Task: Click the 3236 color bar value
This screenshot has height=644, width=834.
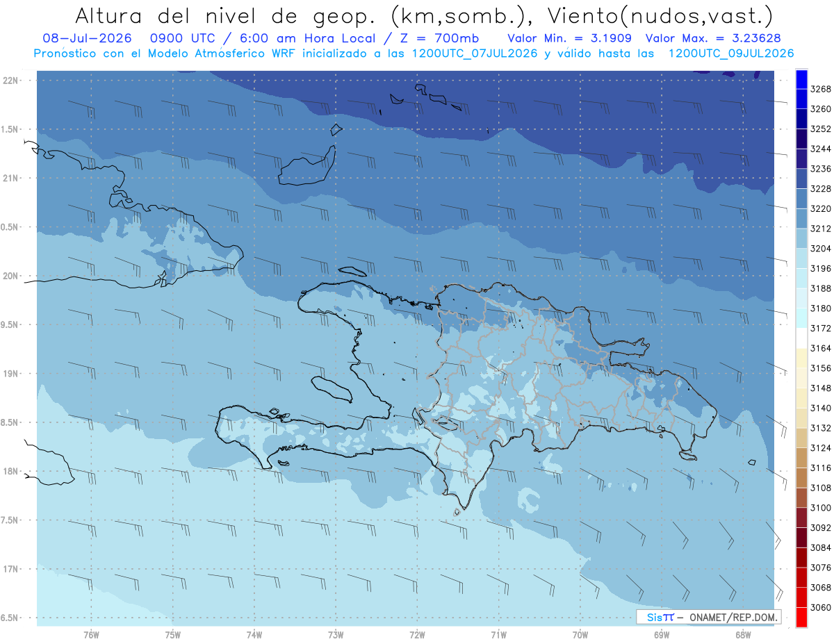Action: pyautogui.click(x=821, y=169)
